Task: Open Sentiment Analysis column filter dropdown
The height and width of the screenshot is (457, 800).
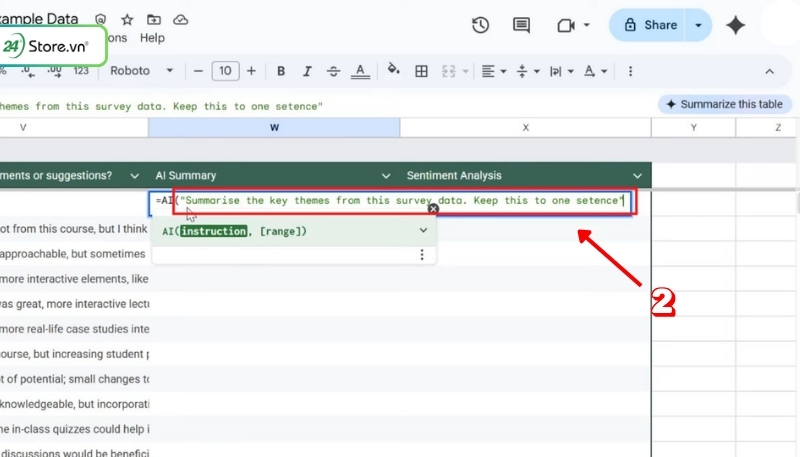Action: [x=637, y=176]
